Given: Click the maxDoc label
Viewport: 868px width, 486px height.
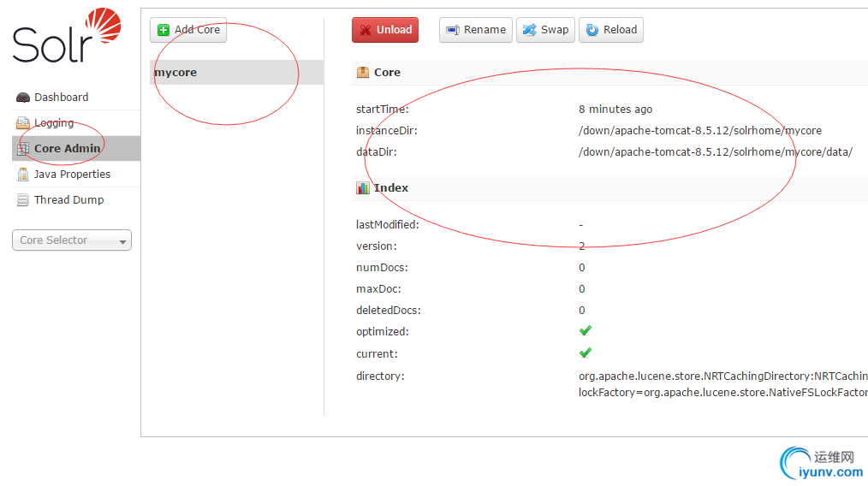Looking at the screenshot, I should (378, 289).
